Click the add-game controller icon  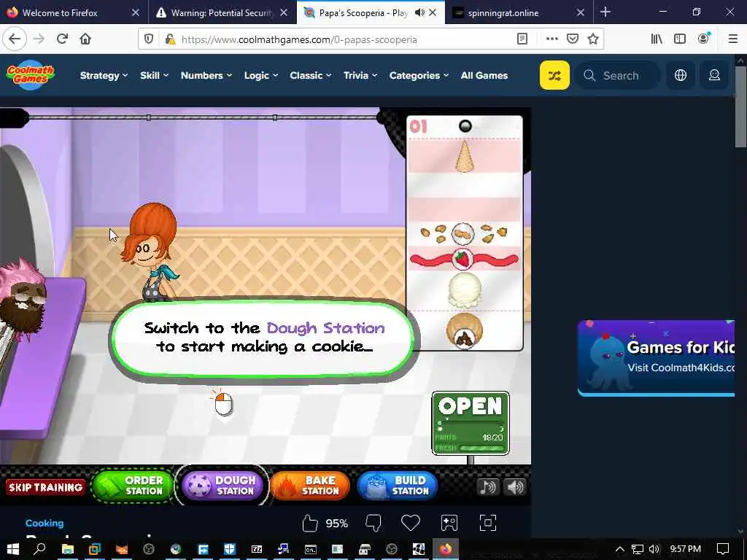(x=449, y=523)
